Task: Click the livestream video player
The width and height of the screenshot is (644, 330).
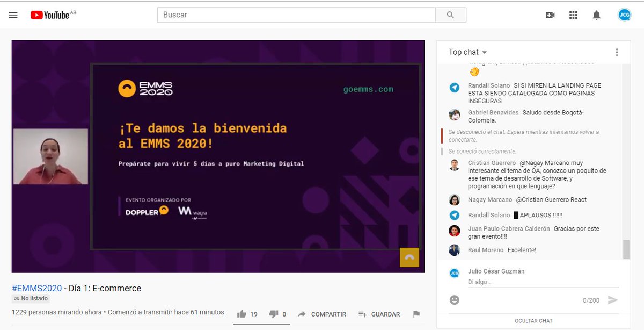Action: pos(218,156)
